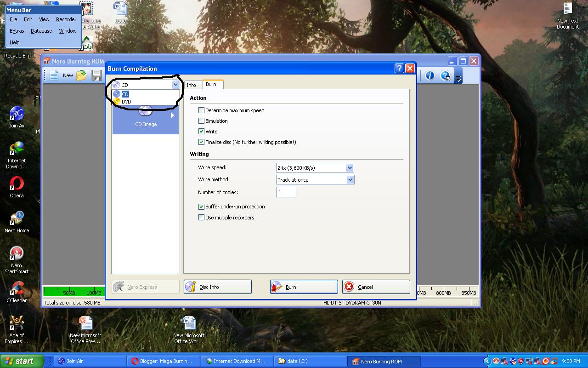Switch to the Info tab

click(192, 85)
